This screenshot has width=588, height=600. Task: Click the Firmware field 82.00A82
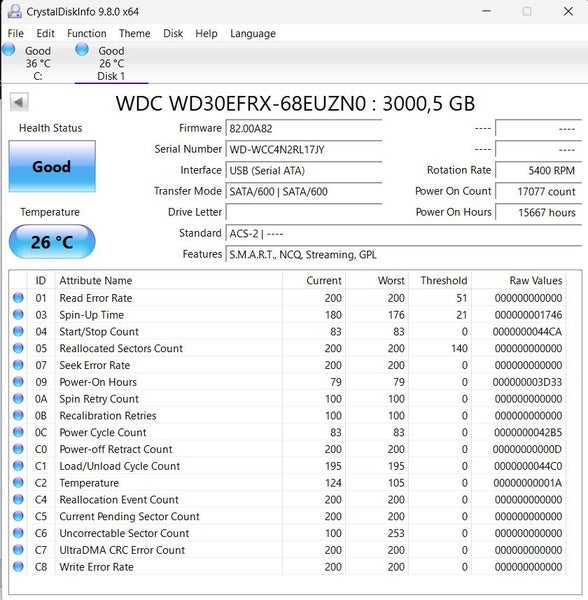pos(304,128)
